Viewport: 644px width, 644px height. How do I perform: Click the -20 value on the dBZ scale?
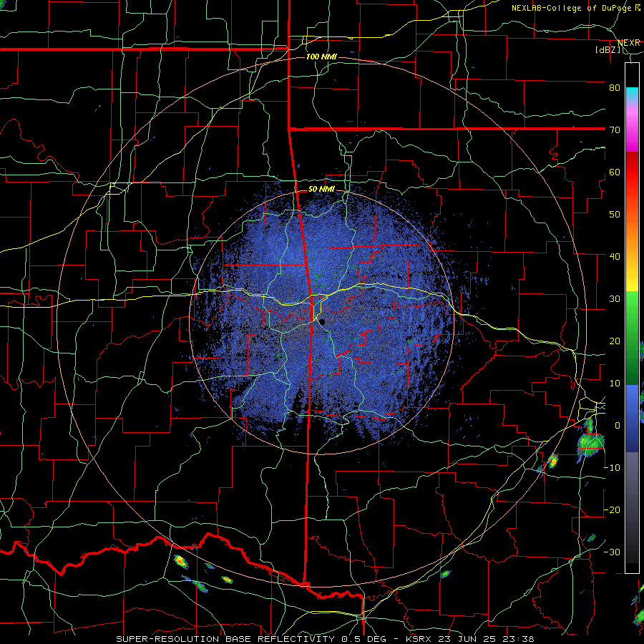click(613, 510)
